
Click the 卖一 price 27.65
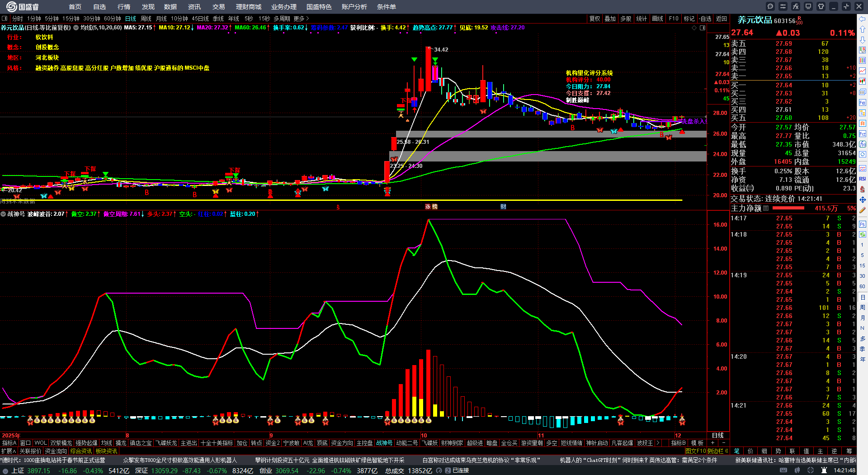click(x=784, y=76)
